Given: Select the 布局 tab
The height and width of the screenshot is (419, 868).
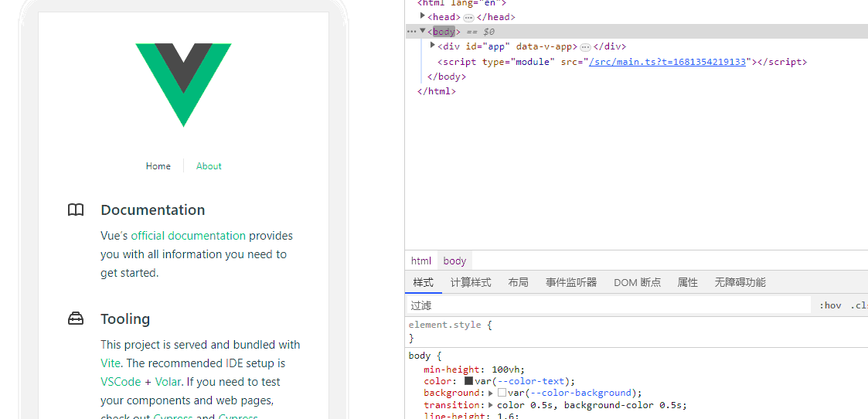Looking at the screenshot, I should pyautogui.click(x=518, y=282).
